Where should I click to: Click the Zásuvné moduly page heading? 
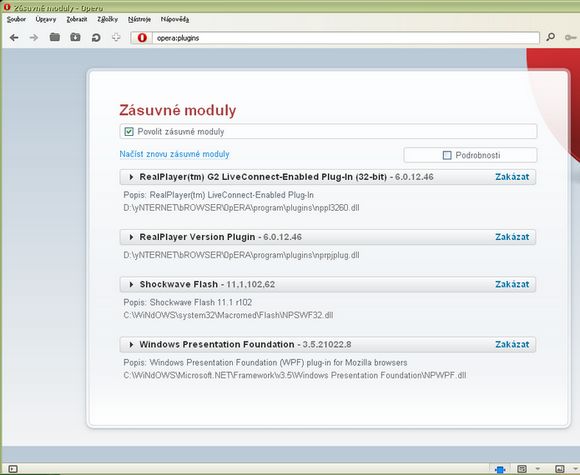click(178, 110)
